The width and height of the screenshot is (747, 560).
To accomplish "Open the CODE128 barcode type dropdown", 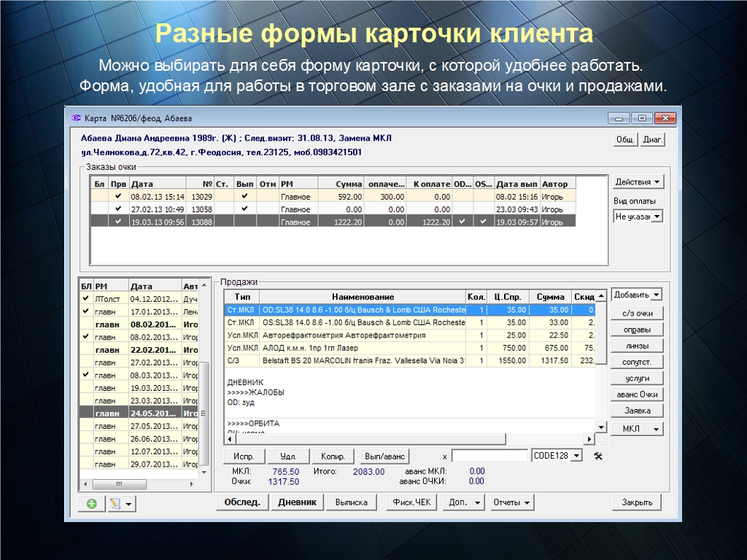I will point(576,456).
